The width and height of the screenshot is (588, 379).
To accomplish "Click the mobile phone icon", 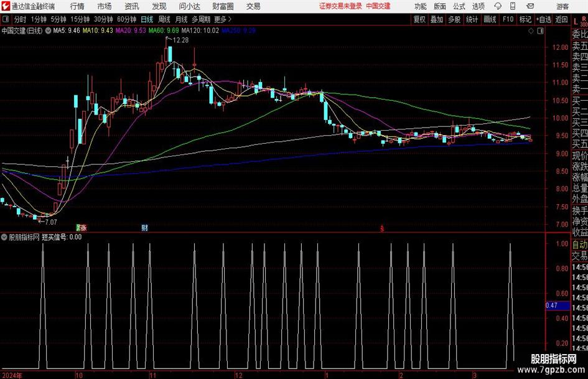I will (513, 6).
